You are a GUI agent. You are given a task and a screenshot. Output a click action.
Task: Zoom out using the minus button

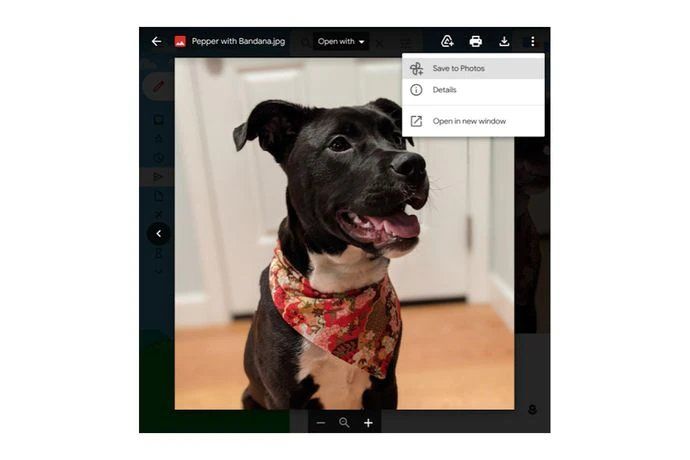[x=321, y=423]
